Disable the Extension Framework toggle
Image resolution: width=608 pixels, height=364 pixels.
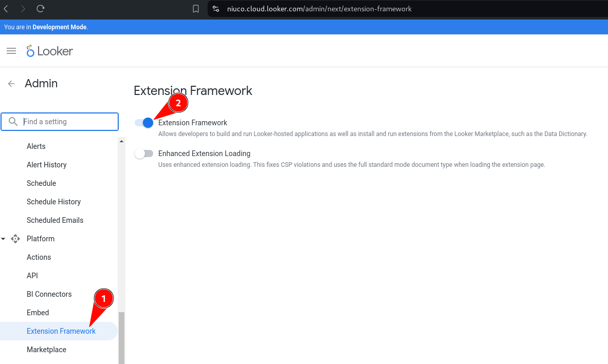point(144,123)
